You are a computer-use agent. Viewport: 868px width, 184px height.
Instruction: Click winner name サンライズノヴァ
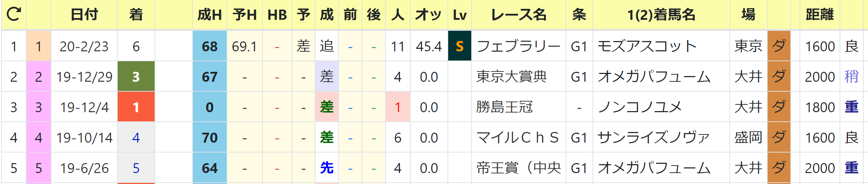(x=653, y=137)
